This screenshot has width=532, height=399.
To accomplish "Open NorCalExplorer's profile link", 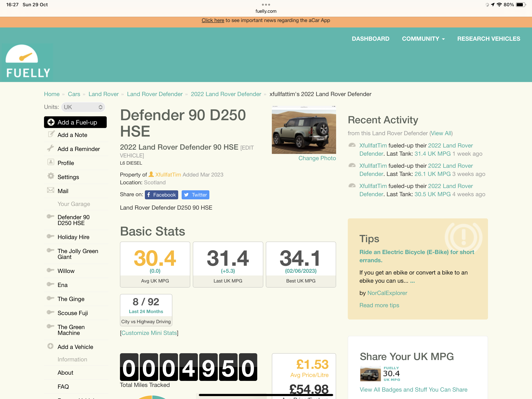I will (x=387, y=293).
